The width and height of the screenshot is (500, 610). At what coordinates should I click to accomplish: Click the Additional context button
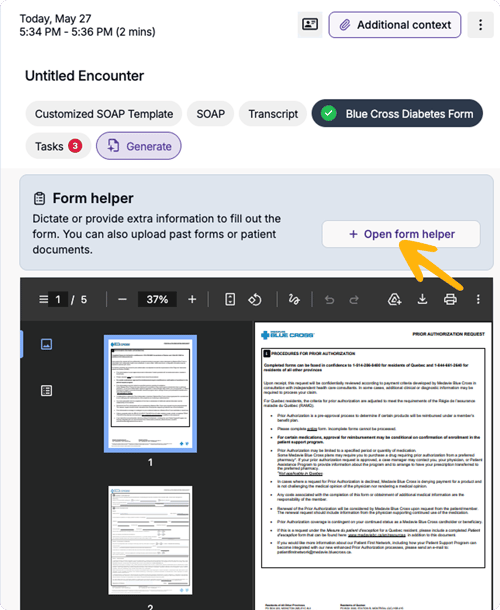pos(395,25)
